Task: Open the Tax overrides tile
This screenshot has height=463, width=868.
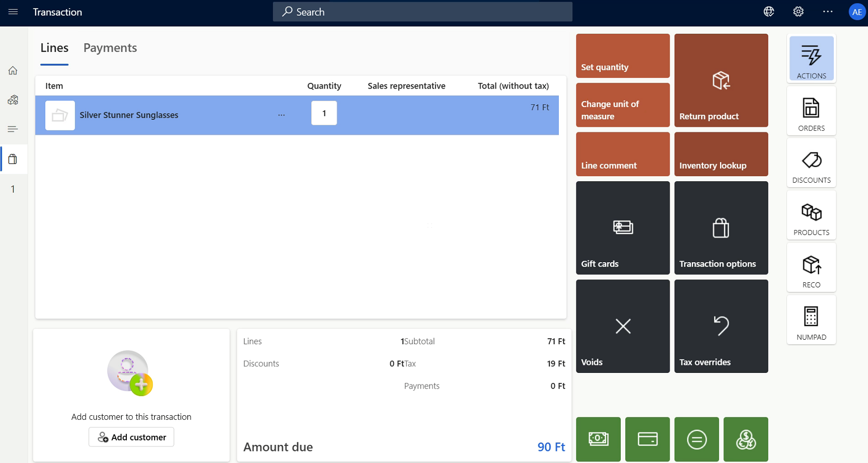Action: pos(721,326)
